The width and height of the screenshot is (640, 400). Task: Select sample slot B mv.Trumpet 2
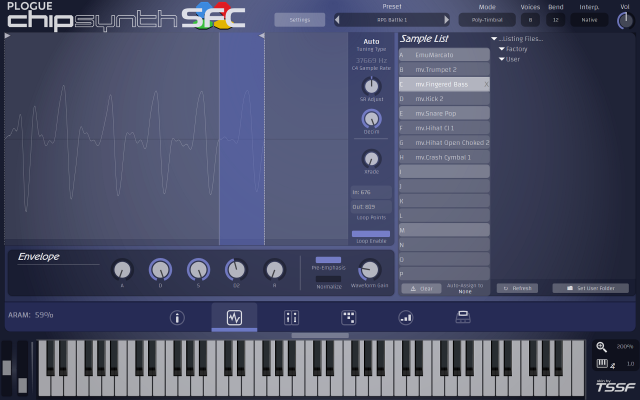(444, 69)
